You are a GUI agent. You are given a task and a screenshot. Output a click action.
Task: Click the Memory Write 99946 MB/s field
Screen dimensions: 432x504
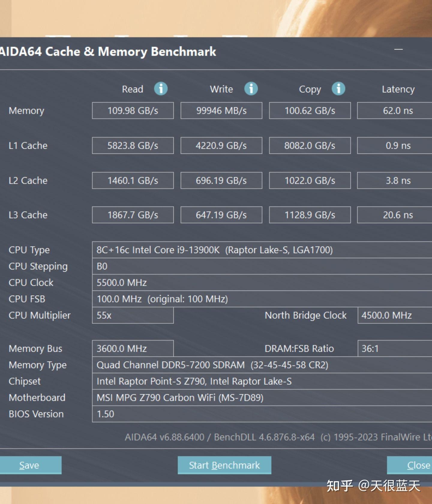pos(221,111)
